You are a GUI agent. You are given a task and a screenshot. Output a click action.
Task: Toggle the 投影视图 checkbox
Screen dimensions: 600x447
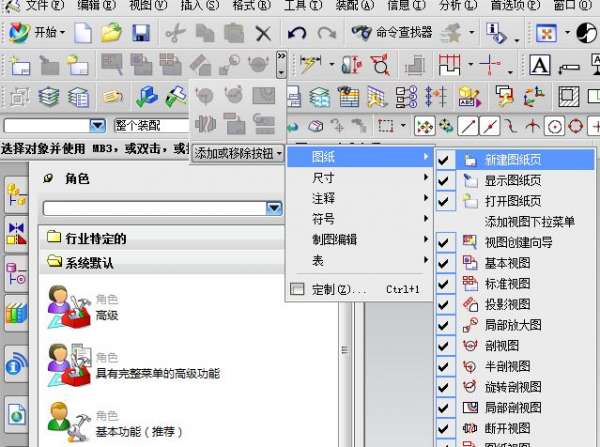click(445, 304)
